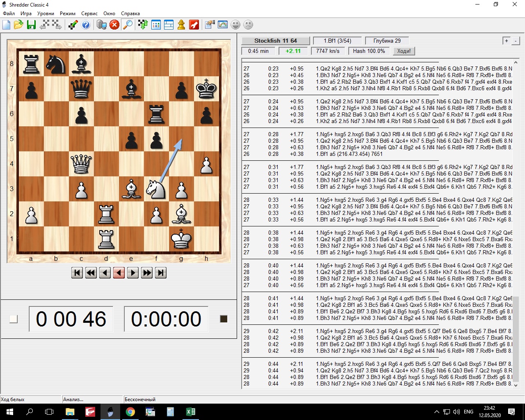Click the 7747 kn/s speed field

click(x=328, y=51)
